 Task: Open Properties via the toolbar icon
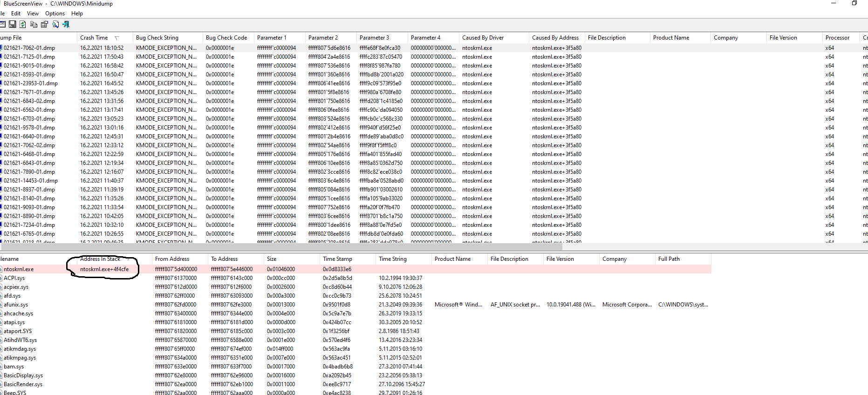coord(44,24)
